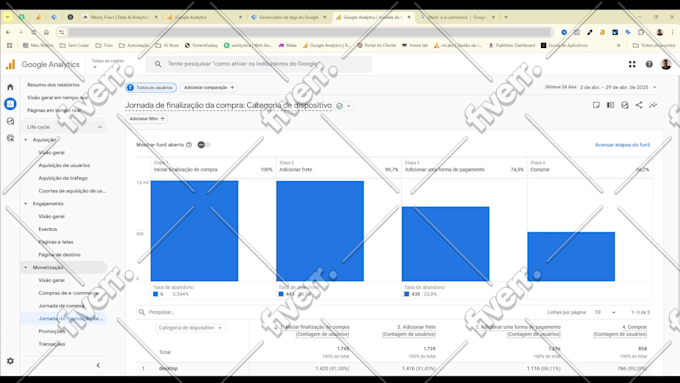Click the Analytics search input field

pyautogui.click(x=259, y=64)
